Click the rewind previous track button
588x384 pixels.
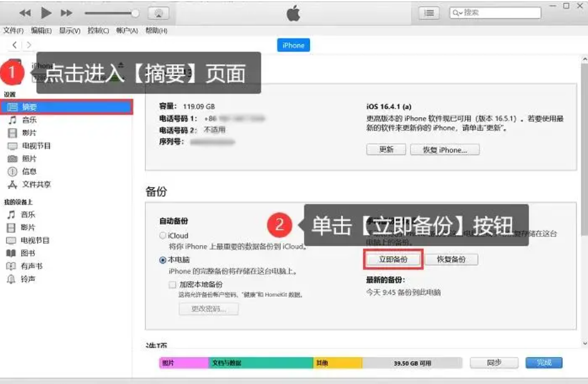25,13
